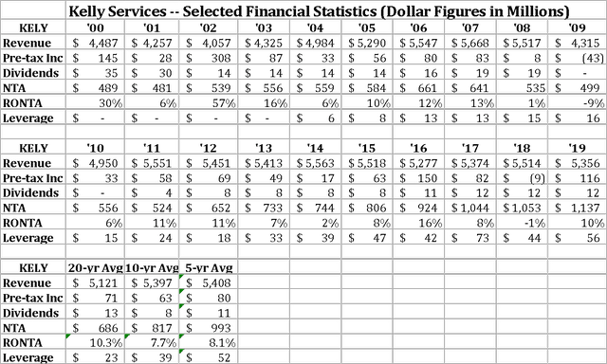The width and height of the screenshot is (607, 364).
Task: Select the '17 Leverage cell showing 73
Action: pyautogui.click(x=470, y=238)
